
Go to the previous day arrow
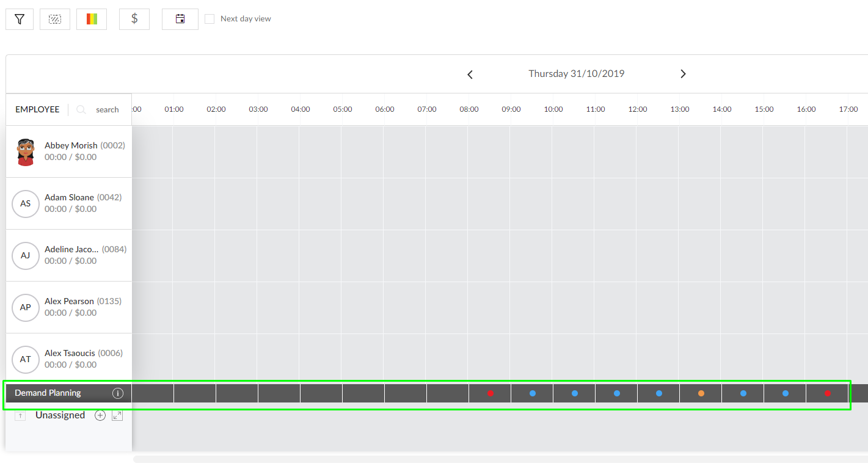[470, 75]
